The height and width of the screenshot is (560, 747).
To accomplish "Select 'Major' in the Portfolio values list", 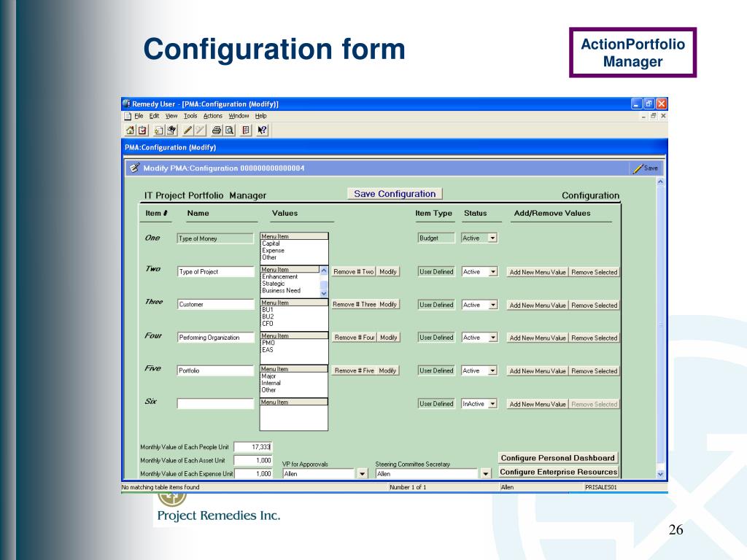I will pyautogui.click(x=268, y=376).
